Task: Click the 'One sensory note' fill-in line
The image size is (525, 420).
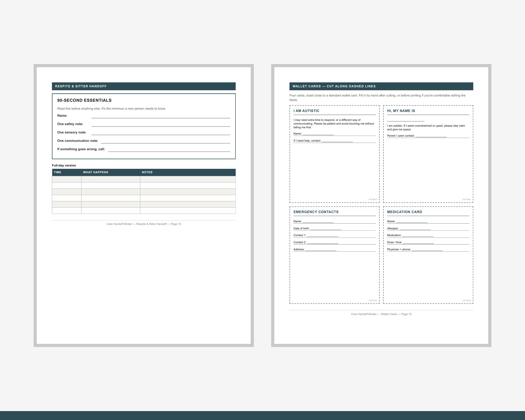Action: (x=161, y=133)
